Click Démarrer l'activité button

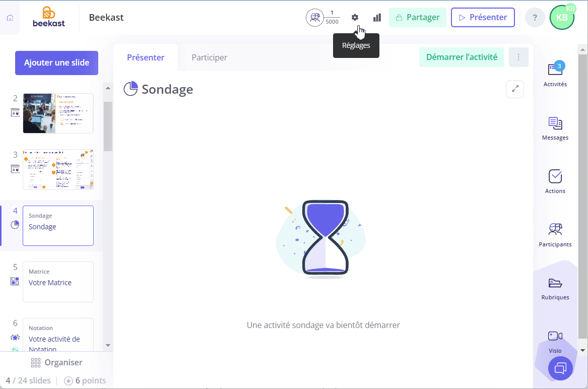click(462, 57)
